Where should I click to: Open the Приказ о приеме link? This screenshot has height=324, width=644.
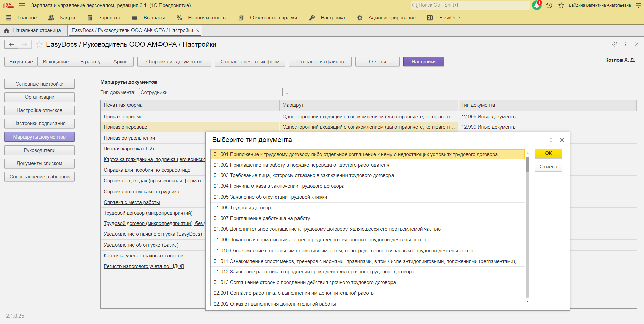(x=123, y=117)
